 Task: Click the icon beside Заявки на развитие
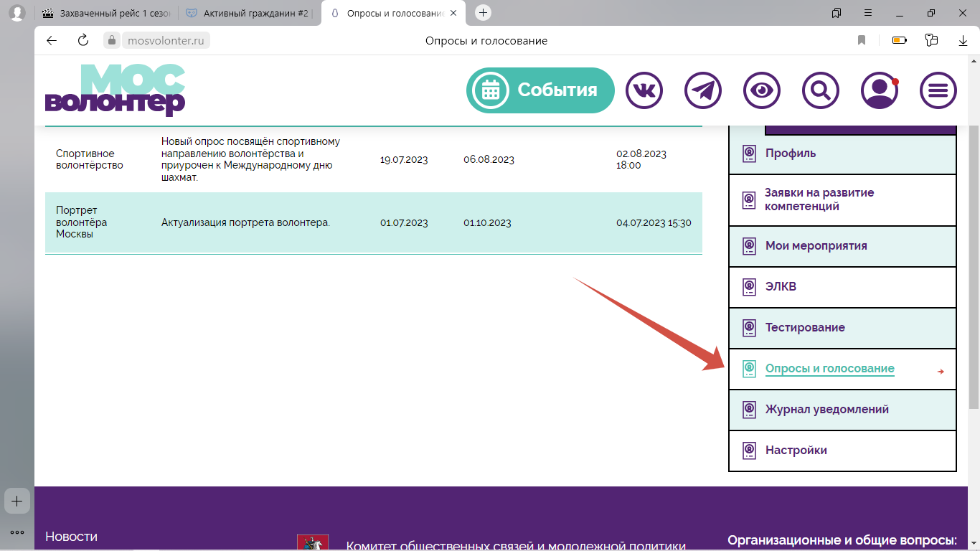click(749, 200)
